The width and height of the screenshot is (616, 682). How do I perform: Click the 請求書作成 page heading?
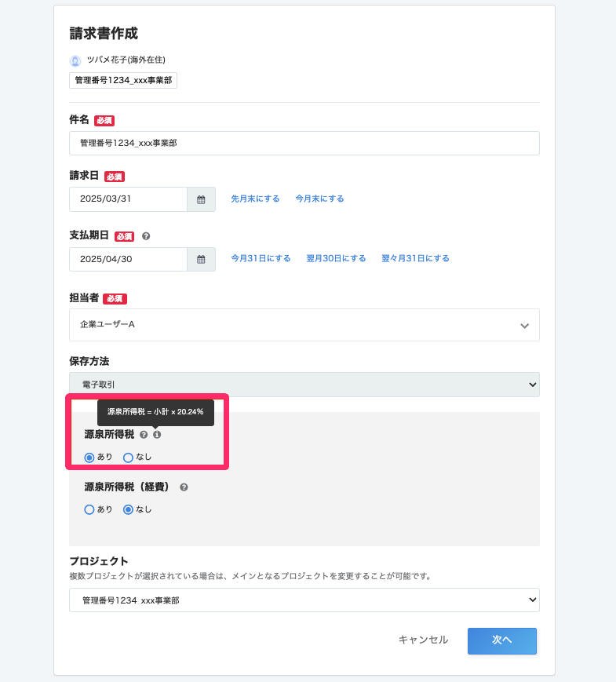tap(104, 34)
